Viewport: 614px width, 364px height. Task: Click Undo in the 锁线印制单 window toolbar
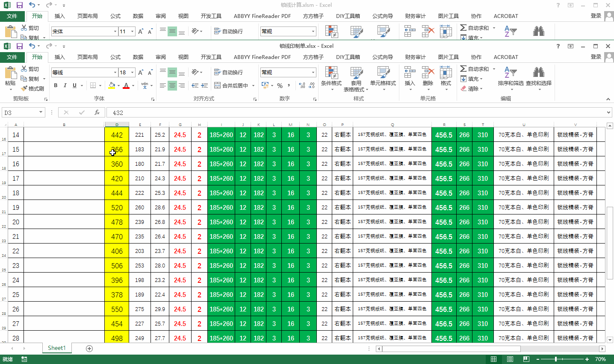[x=32, y=46]
